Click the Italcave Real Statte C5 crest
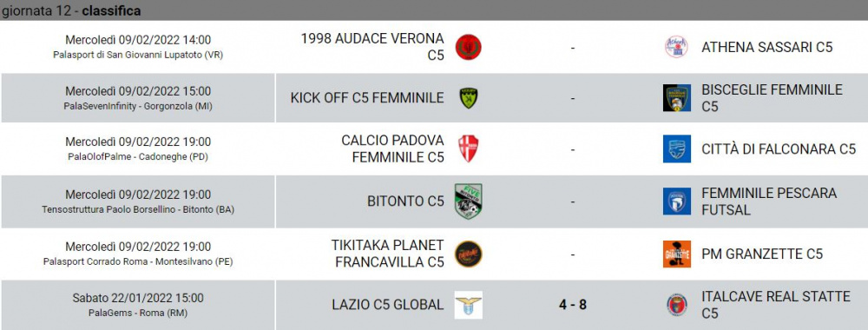868x330 pixels. coord(676,305)
